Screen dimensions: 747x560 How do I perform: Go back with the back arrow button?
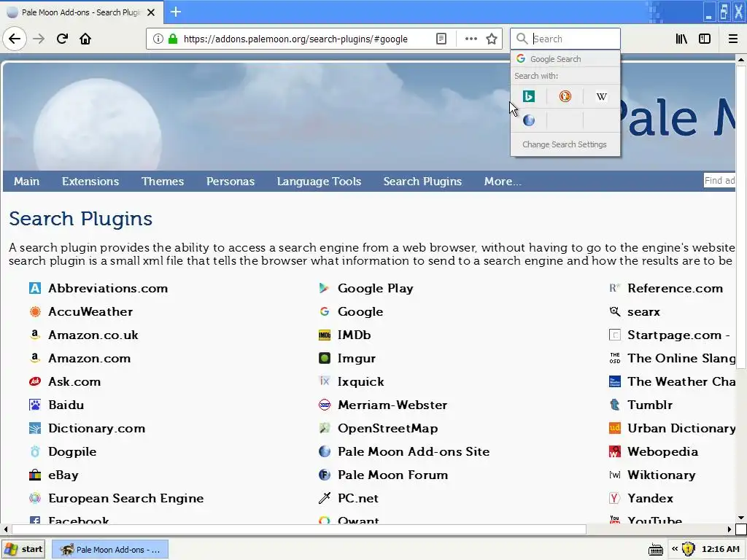[x=15, y=39]
